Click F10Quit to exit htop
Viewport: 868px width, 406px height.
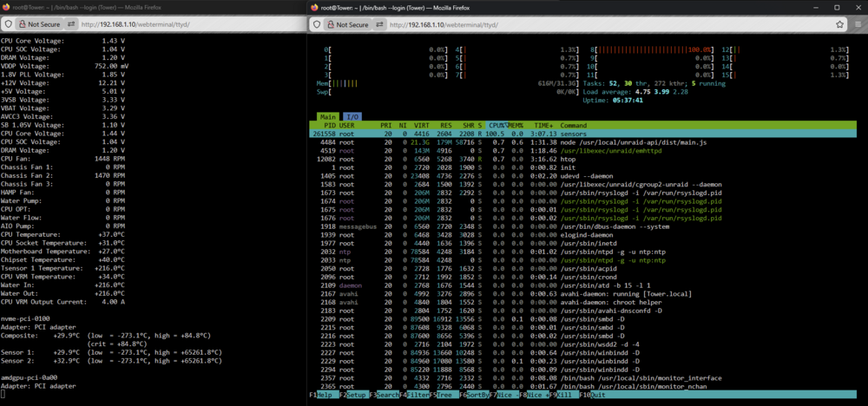point(594,395)
